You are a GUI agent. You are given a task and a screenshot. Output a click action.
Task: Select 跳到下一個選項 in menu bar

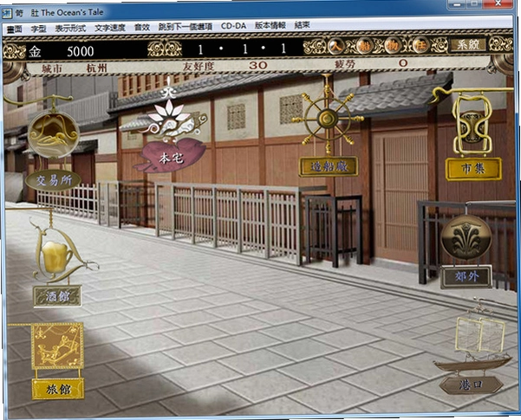click(x=185, y=27)
